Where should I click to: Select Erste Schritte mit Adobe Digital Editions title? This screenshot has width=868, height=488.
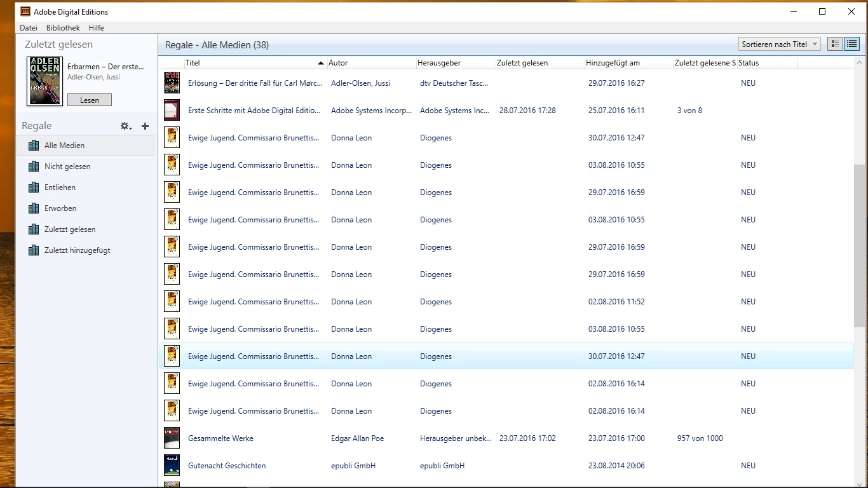254,111
